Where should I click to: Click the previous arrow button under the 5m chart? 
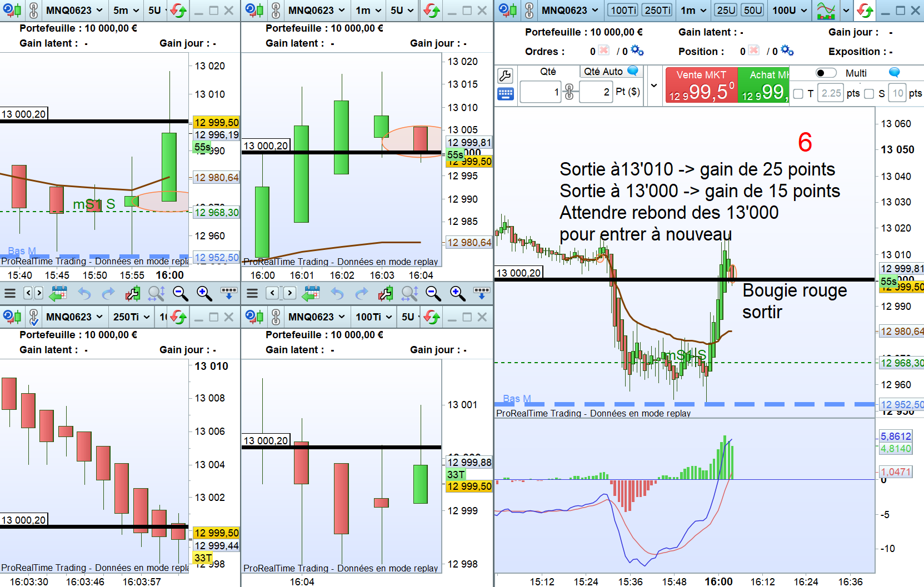(28, 293)
